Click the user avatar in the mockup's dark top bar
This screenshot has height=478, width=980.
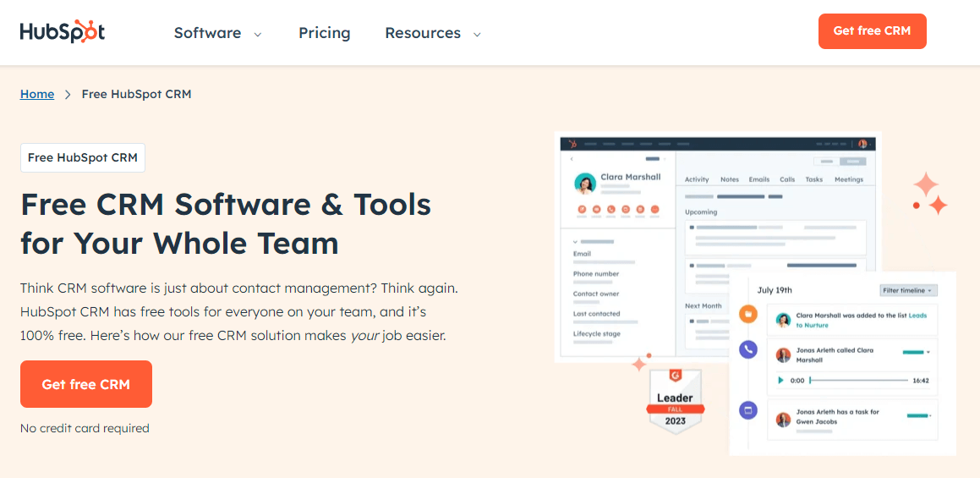[x=862, y=144]
